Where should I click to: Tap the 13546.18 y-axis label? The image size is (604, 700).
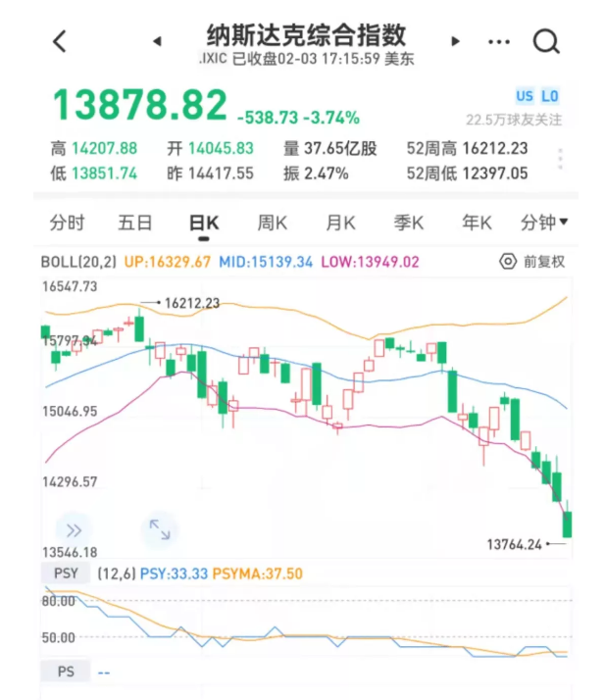(x=70, y=552)
